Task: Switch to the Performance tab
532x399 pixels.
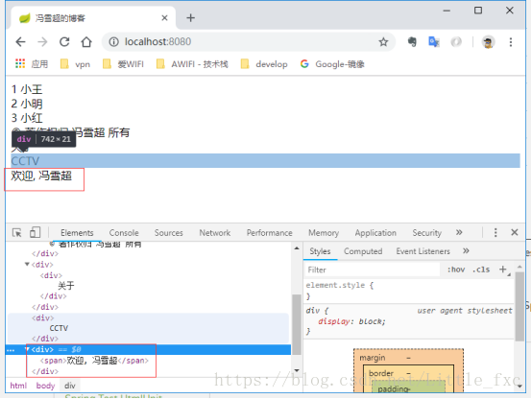Action: 270,233
